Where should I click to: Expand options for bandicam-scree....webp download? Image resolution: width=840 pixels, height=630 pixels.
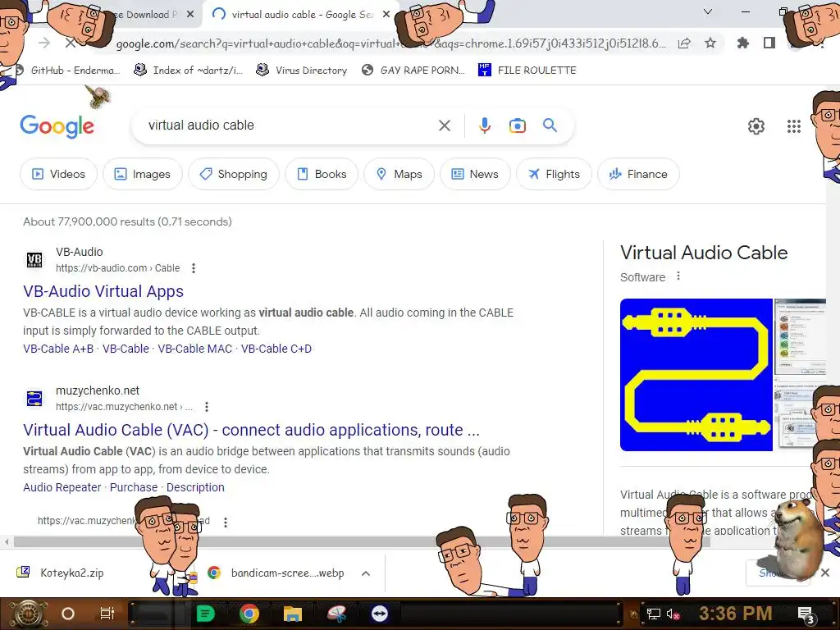click(365, 573)
